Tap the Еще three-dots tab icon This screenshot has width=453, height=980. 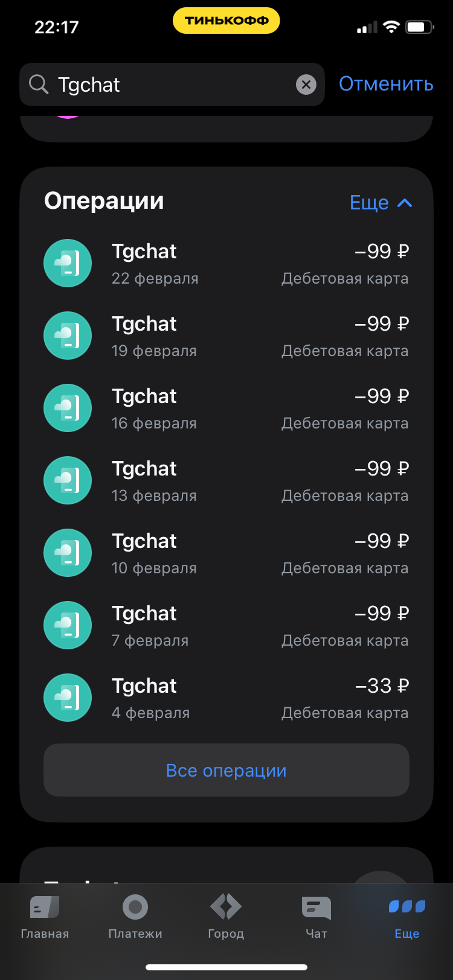point(407,907)
